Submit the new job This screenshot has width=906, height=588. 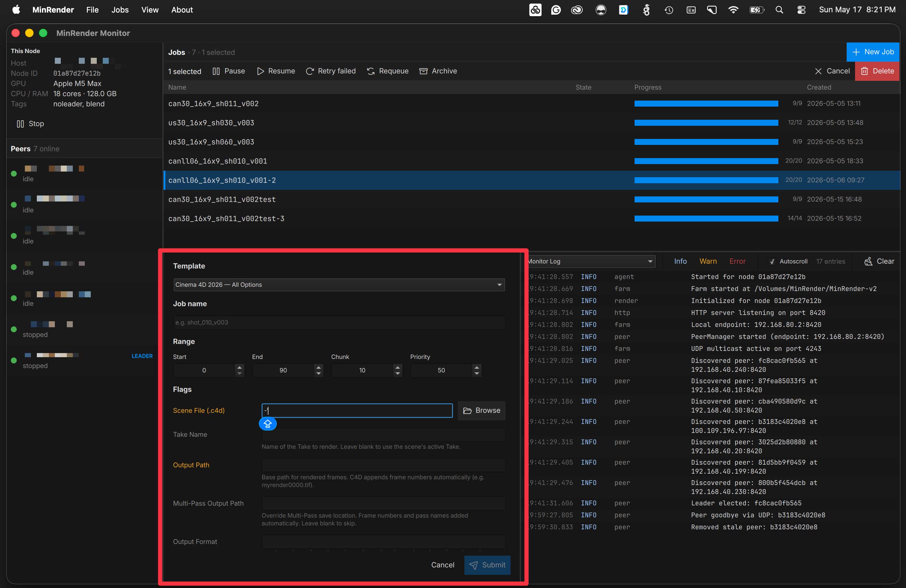pos(487,565)
